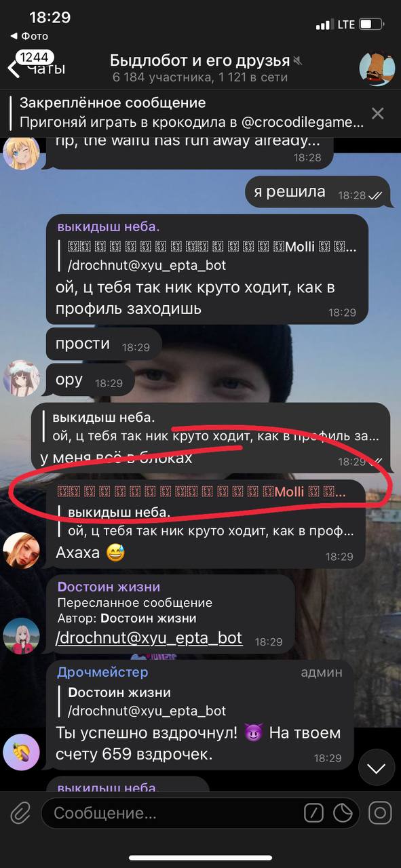Screen dimensions: 401x868
Task: Open avatar beside the ору message
Action: click(21, 378)
